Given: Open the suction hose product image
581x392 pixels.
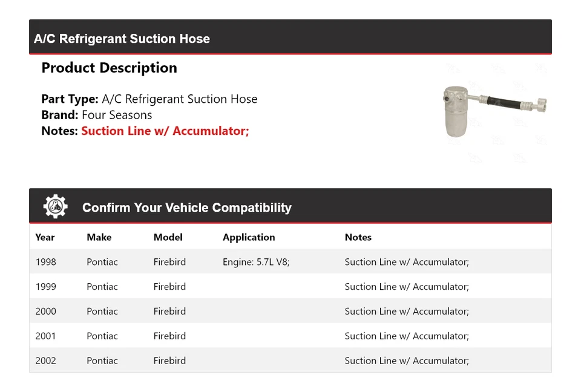Looking at the screenshot, I should pyautogui.click(x=494, y=110).
